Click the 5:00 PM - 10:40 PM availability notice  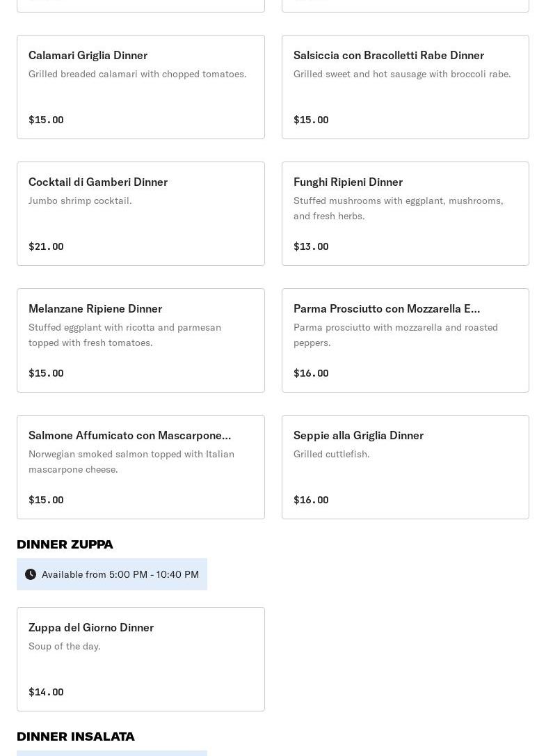(120, 574)
